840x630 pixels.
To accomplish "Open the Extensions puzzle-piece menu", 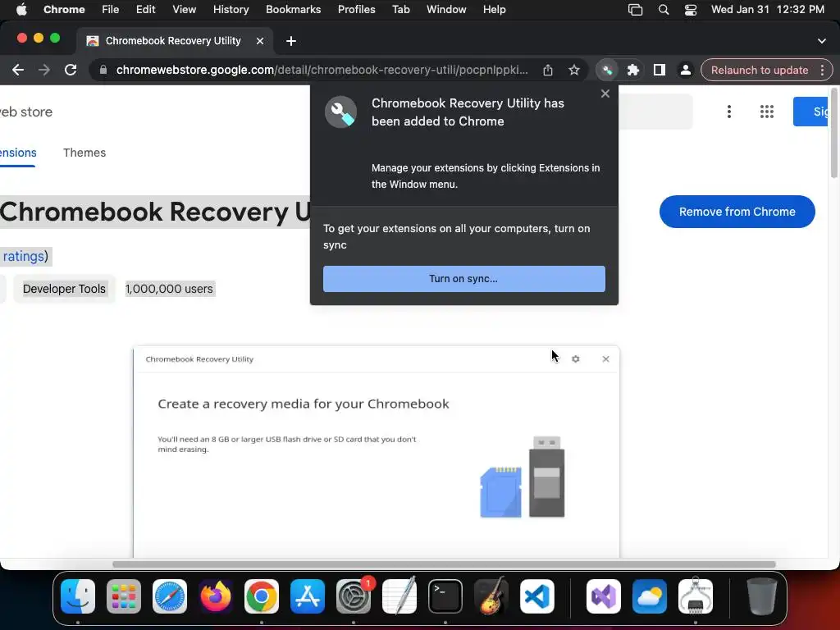I will 633,71.
